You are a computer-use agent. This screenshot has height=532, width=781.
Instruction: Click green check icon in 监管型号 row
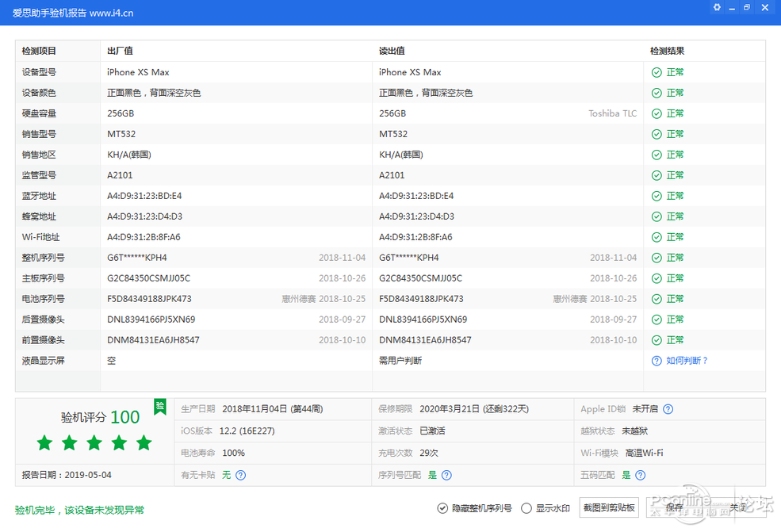(x=657, y=175)
